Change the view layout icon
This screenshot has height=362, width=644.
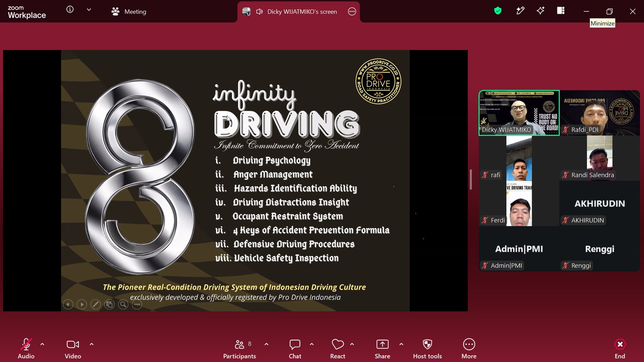pos(561,10)
